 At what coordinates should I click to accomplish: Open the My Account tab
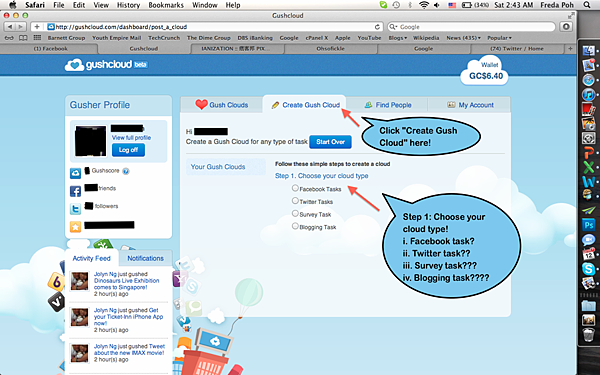470,104
